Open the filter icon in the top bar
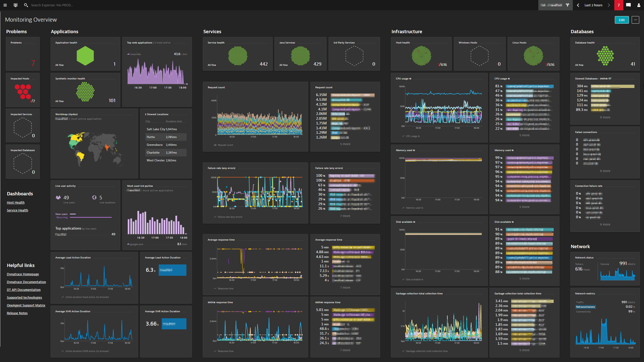The image size is (644, 362). [x=568, y=5]
